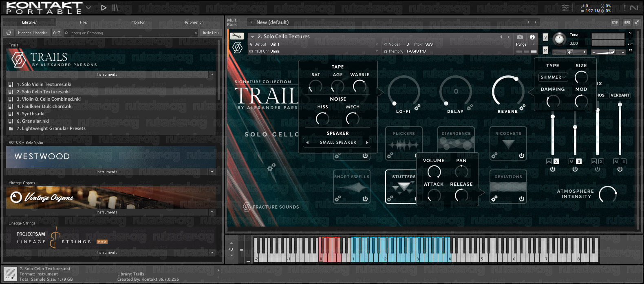This screenshot has width=644, height=284.
Task: Toggle power under the Verdant fader
Action: (x=620, y=169)
